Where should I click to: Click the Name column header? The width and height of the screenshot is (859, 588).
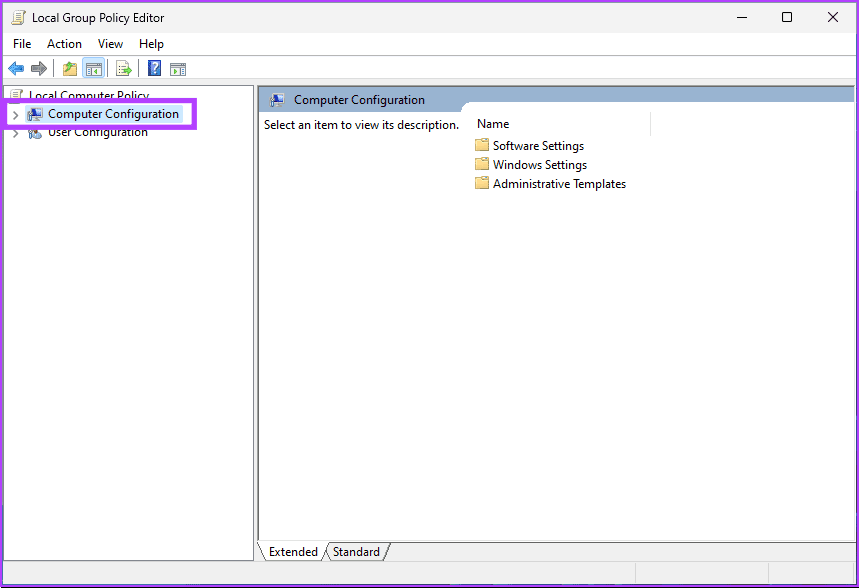coord(492,123)
